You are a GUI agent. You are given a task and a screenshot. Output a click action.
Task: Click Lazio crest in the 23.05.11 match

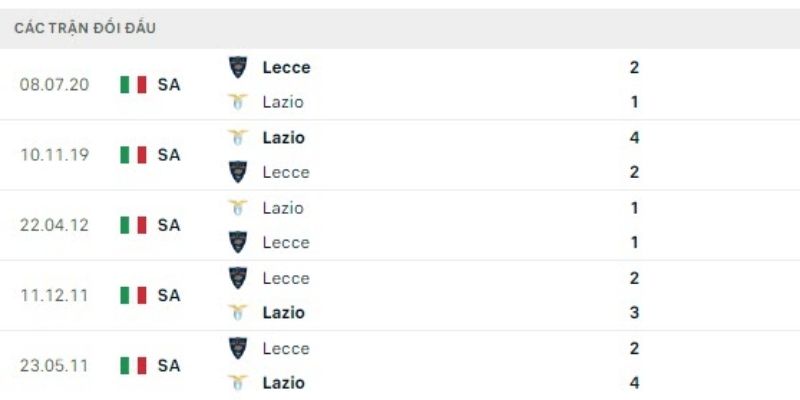[238, 382]
